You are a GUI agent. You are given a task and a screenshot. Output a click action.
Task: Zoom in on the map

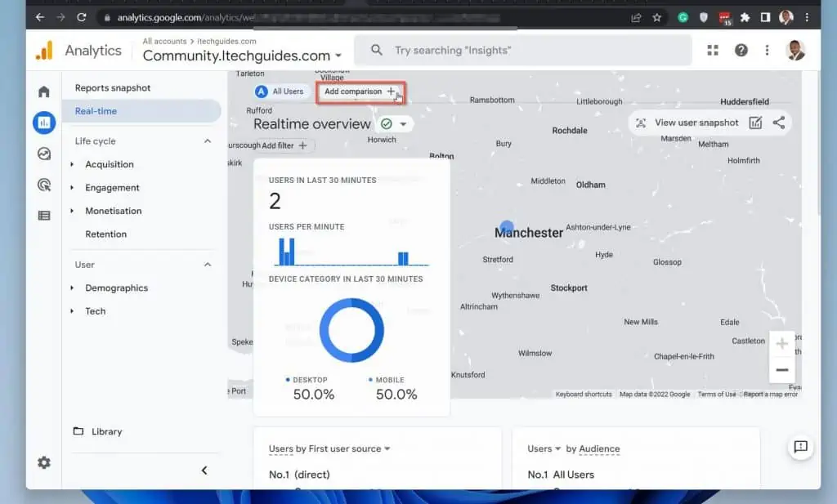click(x=781, y=344)
